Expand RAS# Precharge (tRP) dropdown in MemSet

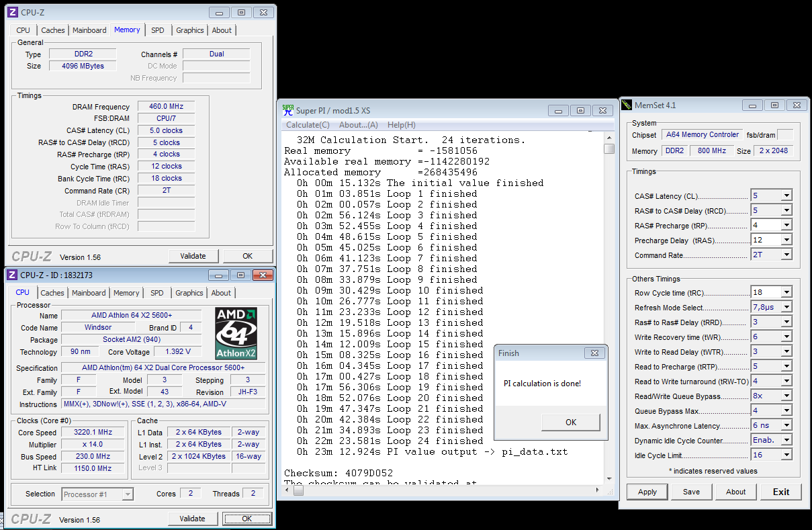[x=786, y=225]
